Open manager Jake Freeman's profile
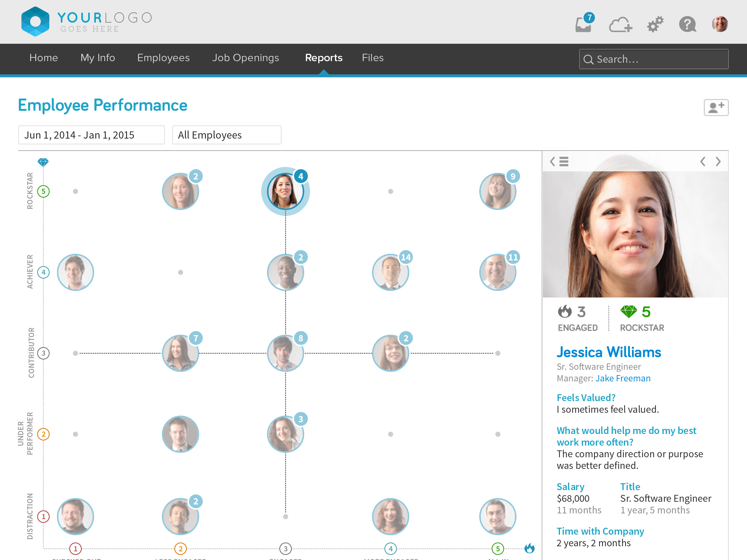The height and width of the screenshot is (560, 747). (623, 378)
